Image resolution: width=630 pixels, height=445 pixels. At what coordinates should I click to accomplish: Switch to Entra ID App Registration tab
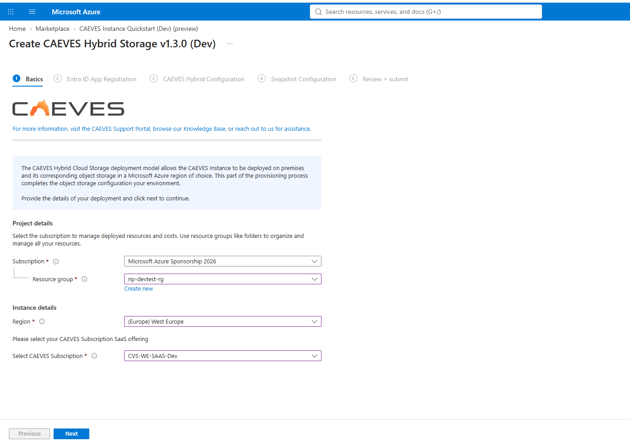tap(95, 79)
